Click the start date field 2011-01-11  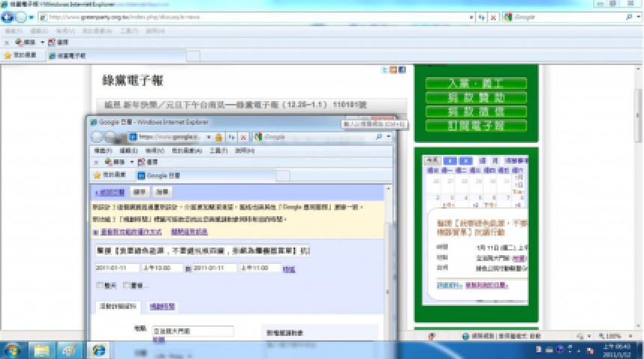(x=117, y=268)
